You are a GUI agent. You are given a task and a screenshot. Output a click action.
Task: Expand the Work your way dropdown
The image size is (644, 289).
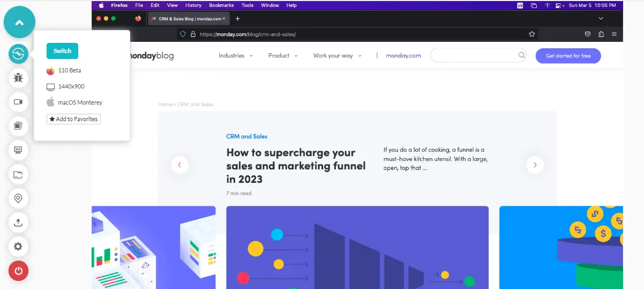click(x=338, y=56)
